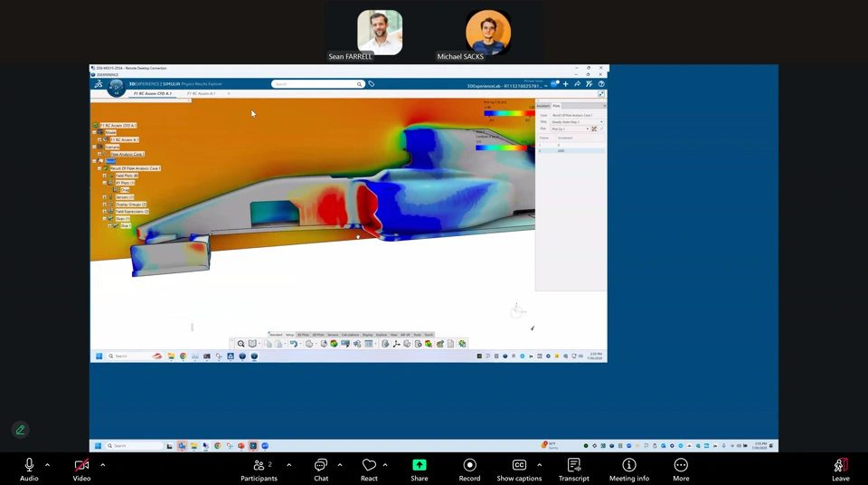Open the user profile avatar in top bar
Screen dimensions: 868x485
click(554, 84)
